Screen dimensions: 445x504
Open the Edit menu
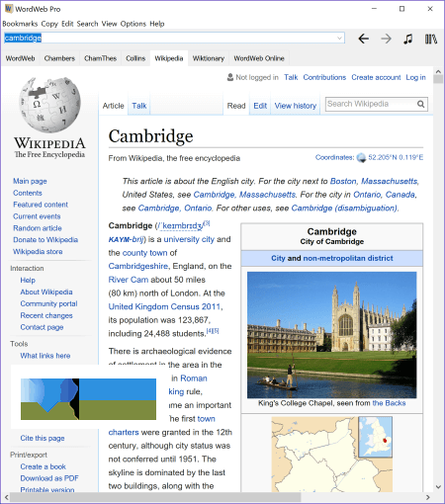click(67, 24)
